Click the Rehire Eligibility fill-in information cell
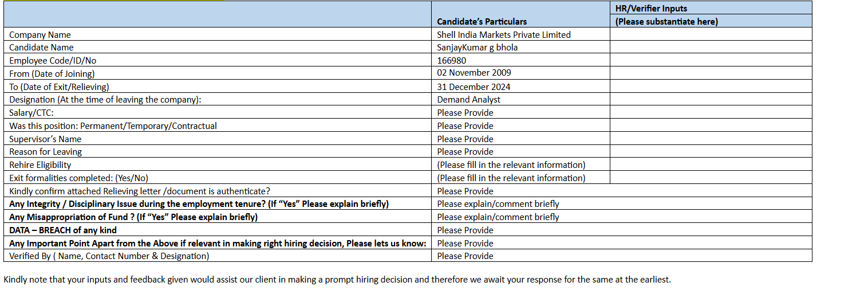The image size is (868, 294). point(511,165)
